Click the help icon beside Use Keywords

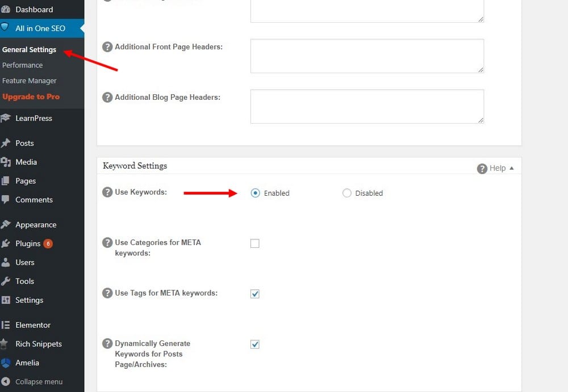click(x=107, y=192)
